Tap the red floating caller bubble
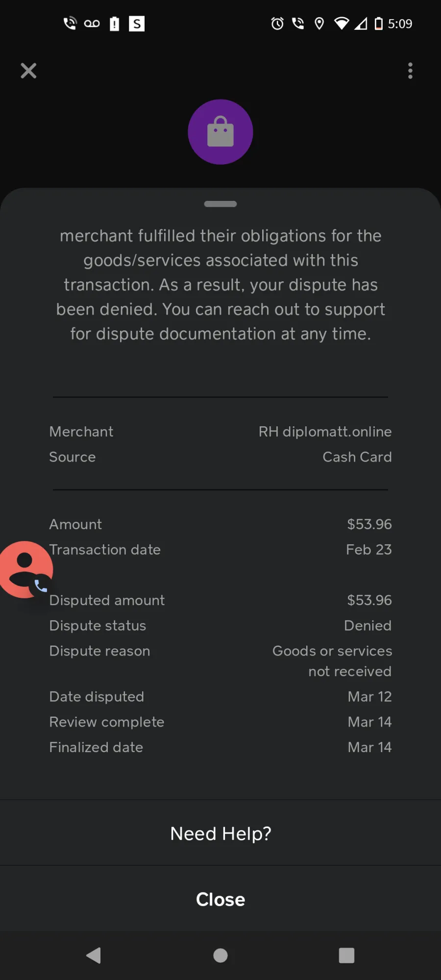 point(24,569)
